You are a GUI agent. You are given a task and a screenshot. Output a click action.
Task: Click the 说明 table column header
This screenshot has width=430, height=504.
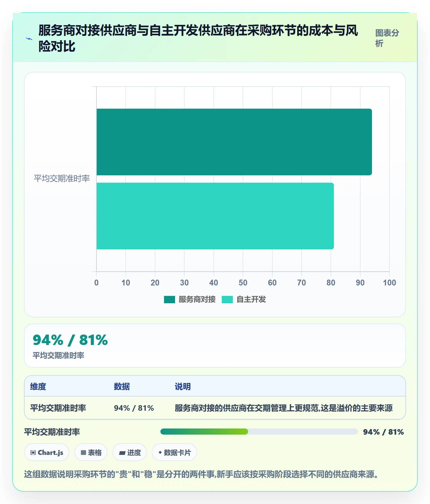coord(183,386)
